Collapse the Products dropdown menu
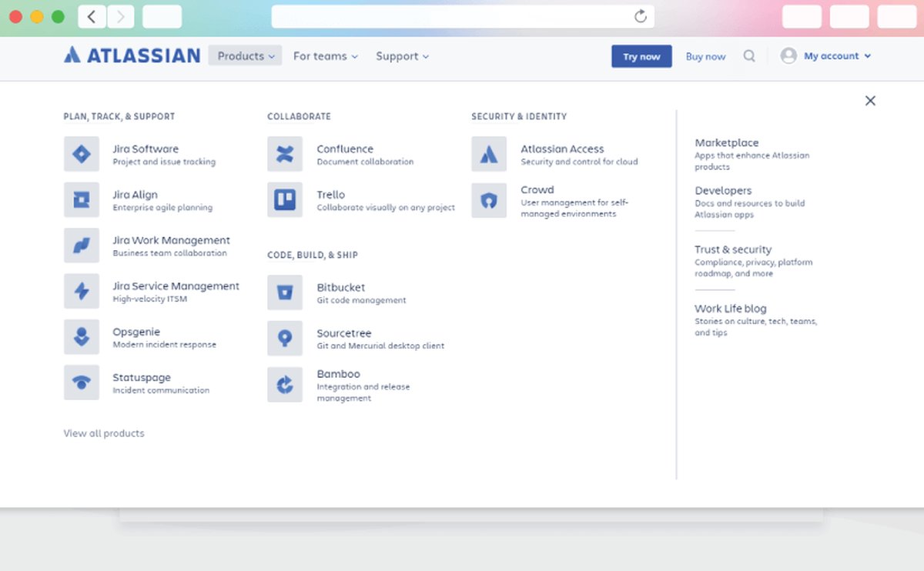Screen dimensions: 924x571 tap(245, 56)
